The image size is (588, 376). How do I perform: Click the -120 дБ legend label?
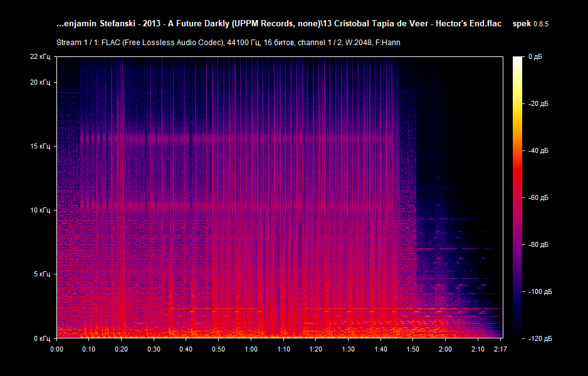click(542, 338)
